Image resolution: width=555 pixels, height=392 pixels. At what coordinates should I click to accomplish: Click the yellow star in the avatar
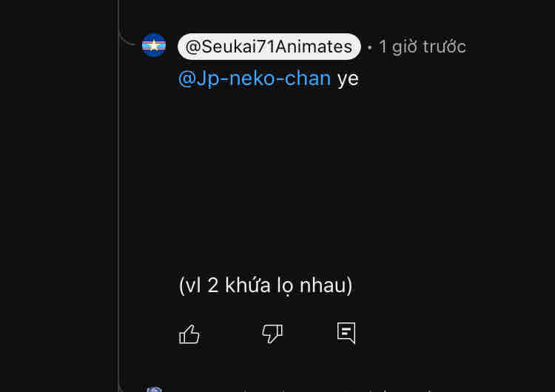point(154,45)
